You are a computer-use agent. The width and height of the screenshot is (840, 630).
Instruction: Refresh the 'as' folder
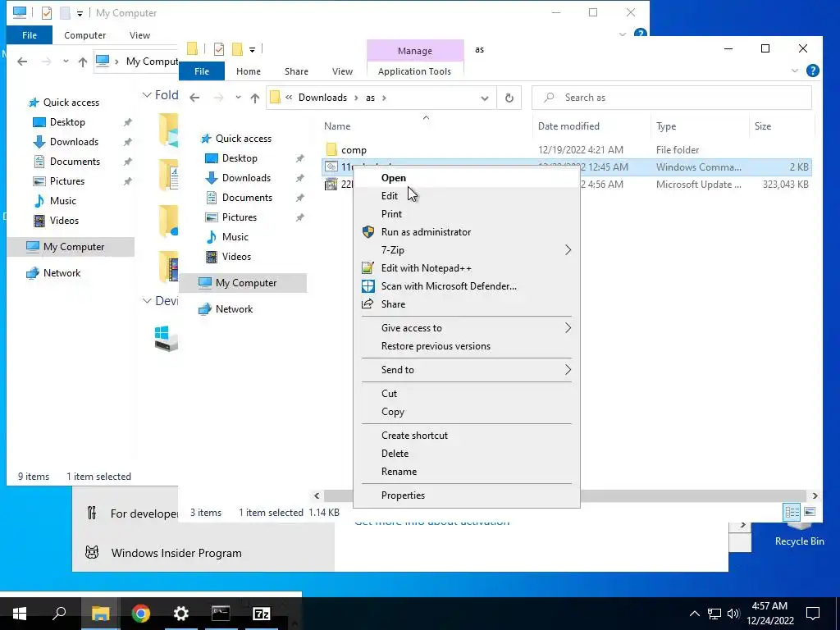[509, 98]
